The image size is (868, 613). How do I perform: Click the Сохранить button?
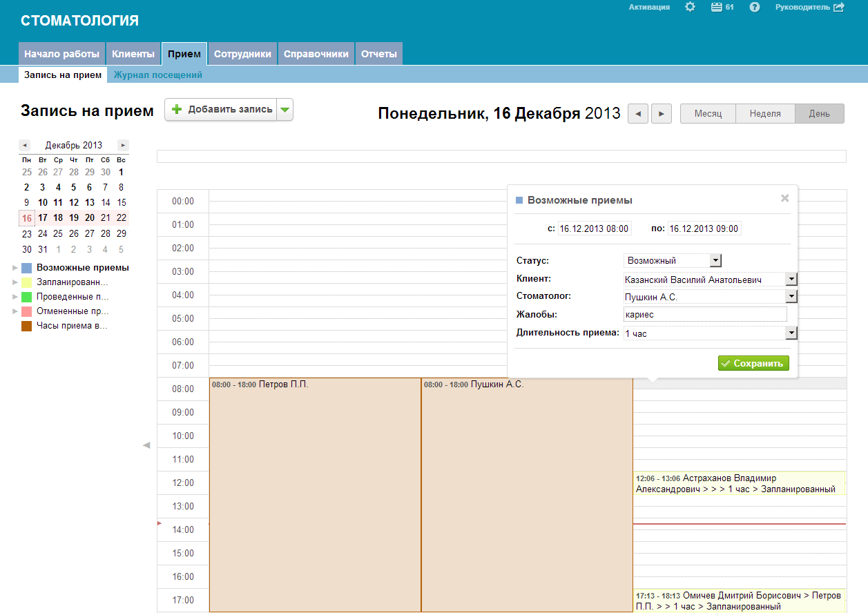753,364
